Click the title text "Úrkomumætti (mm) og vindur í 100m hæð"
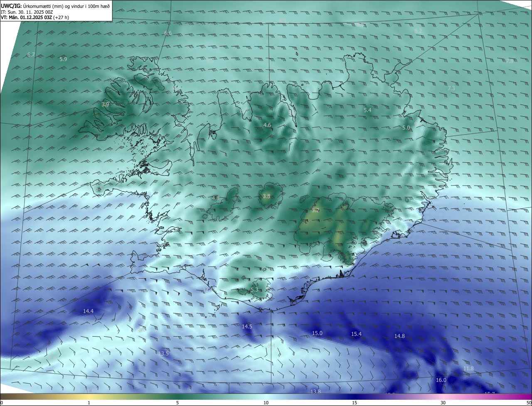Image resolution: width=532 pixels, height=406 pixels. pyautogui.click(x=66, y=7)
